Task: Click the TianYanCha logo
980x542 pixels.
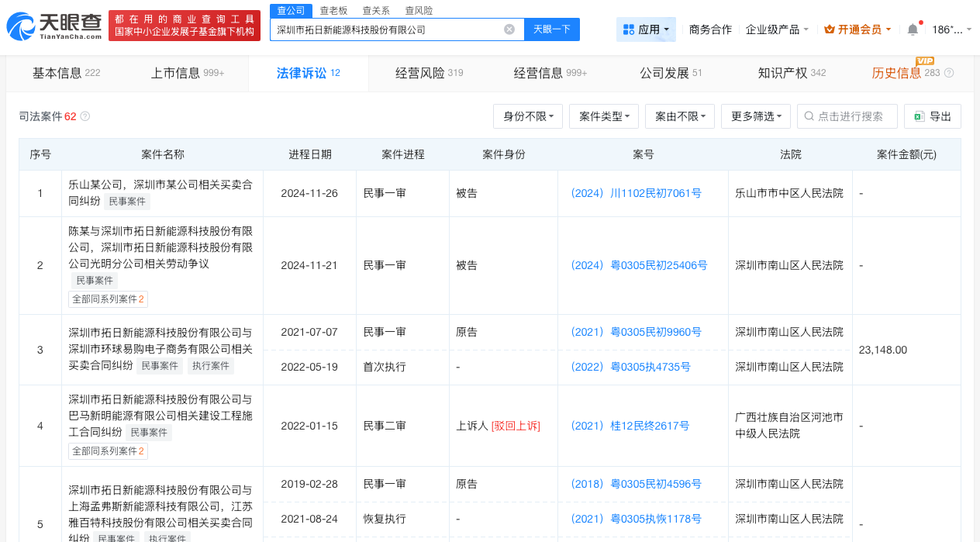Action: [55, 26]
